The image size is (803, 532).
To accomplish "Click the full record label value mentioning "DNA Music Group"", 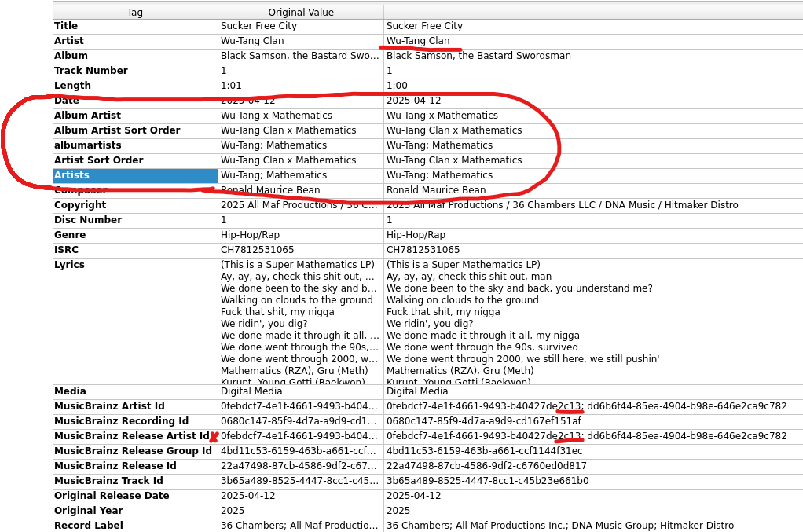I will 560,526.
